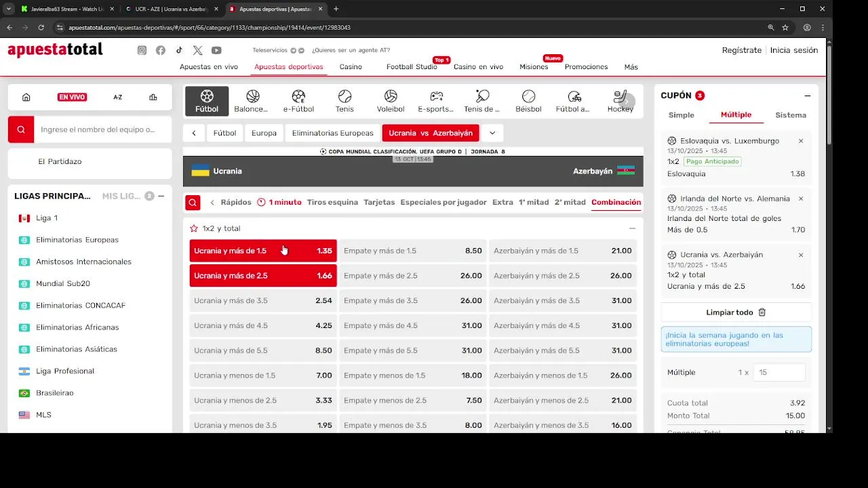Viewport: 868px width, 488px height.
Task: Select the Voleibol sport icon
Action: coord(391,101)
